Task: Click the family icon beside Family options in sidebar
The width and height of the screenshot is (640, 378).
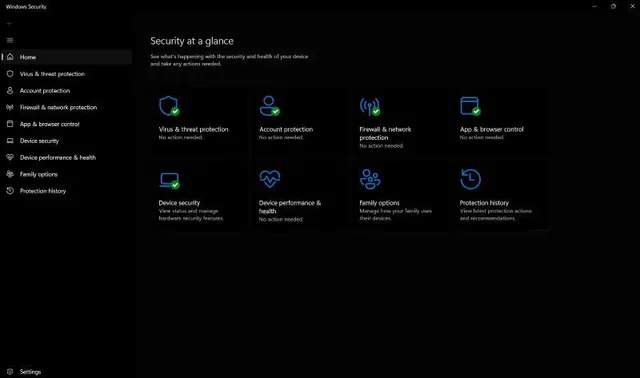Action: pyautogui.click(x=10, y=174)
